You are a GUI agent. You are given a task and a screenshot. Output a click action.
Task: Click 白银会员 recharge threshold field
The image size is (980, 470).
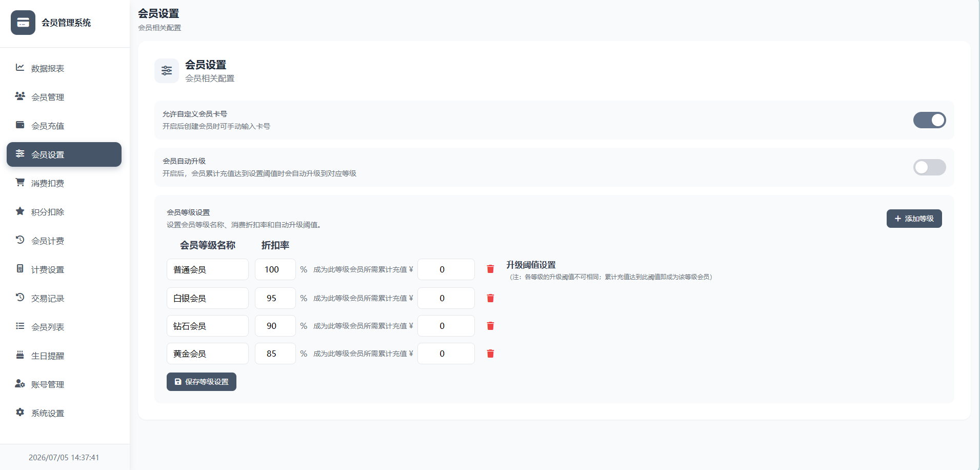coord(446,298)
